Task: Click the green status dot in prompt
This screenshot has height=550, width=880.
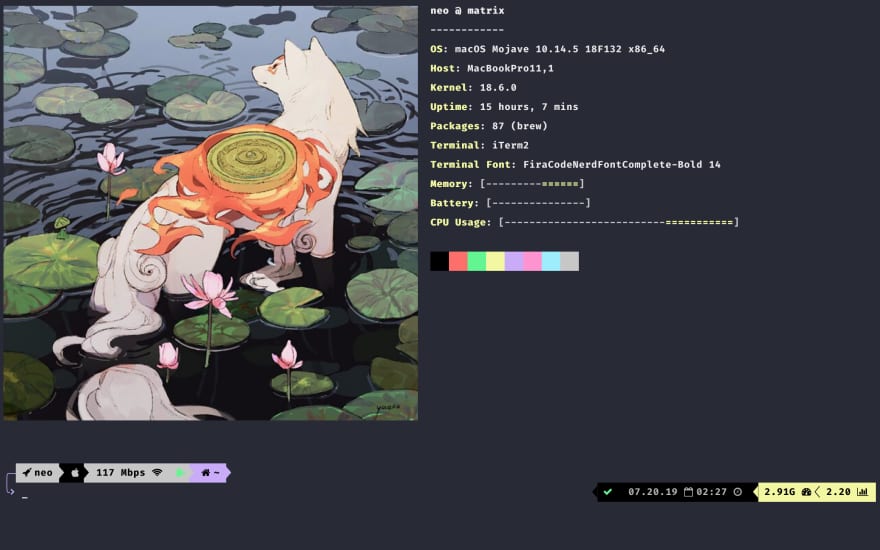Action: pos(180,473)
